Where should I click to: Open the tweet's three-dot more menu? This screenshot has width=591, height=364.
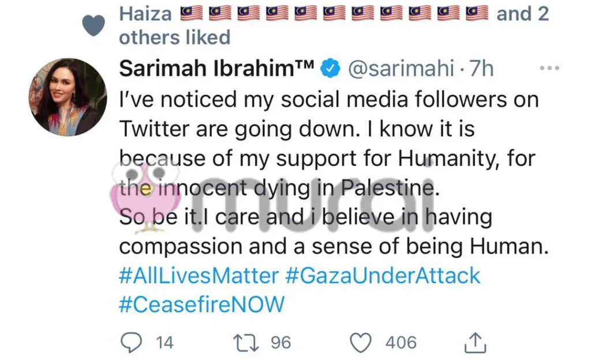[x=549, y=69]
